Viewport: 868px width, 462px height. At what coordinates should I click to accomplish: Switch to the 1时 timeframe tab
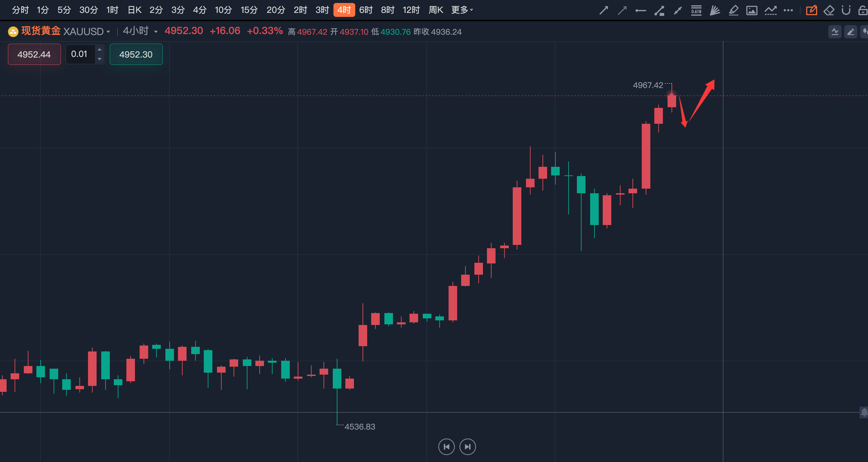pos(112,10)
